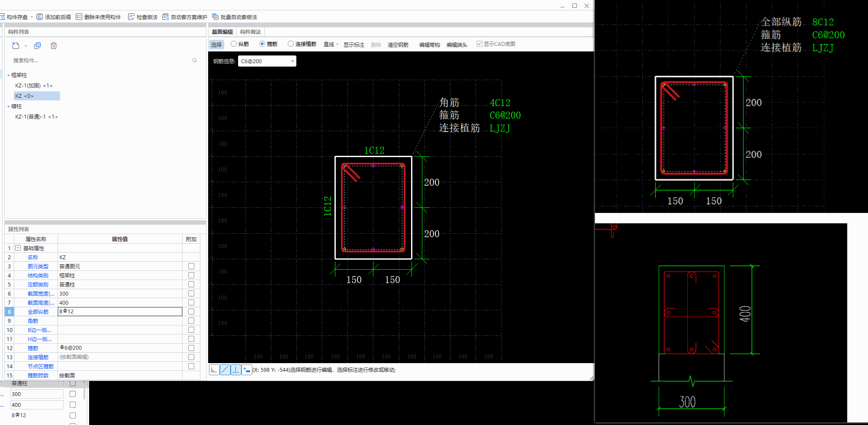Click the 清空钢筋 button
The height and width of the screenshot is (425, 868).
click(x=398, y=45)
